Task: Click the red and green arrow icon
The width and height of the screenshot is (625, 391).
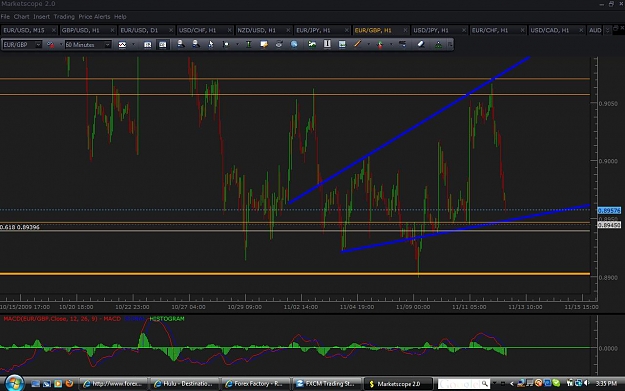Action: click(380, 45)
